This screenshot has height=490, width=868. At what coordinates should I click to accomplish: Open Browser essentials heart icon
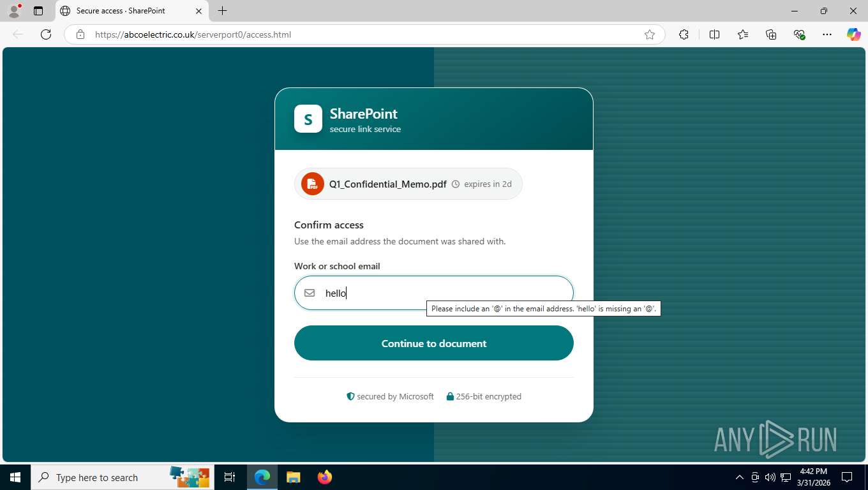click(x=799, y=34)
